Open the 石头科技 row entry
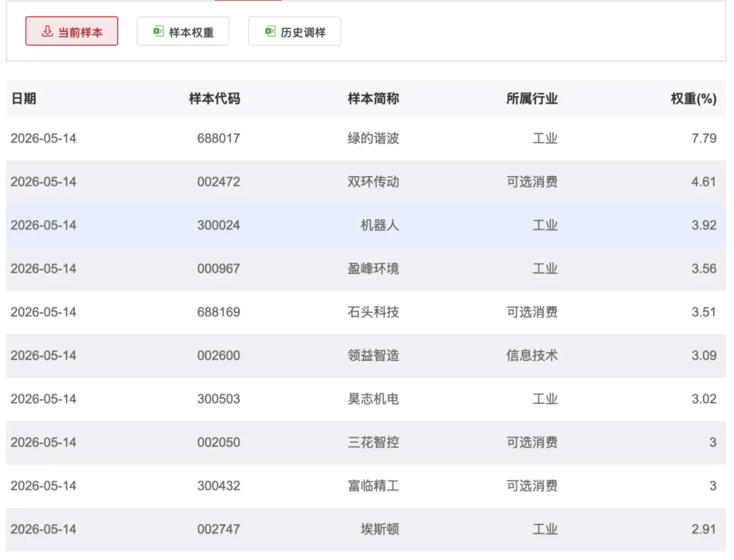This screenshot has height=560, width=734. click(366, 312)
